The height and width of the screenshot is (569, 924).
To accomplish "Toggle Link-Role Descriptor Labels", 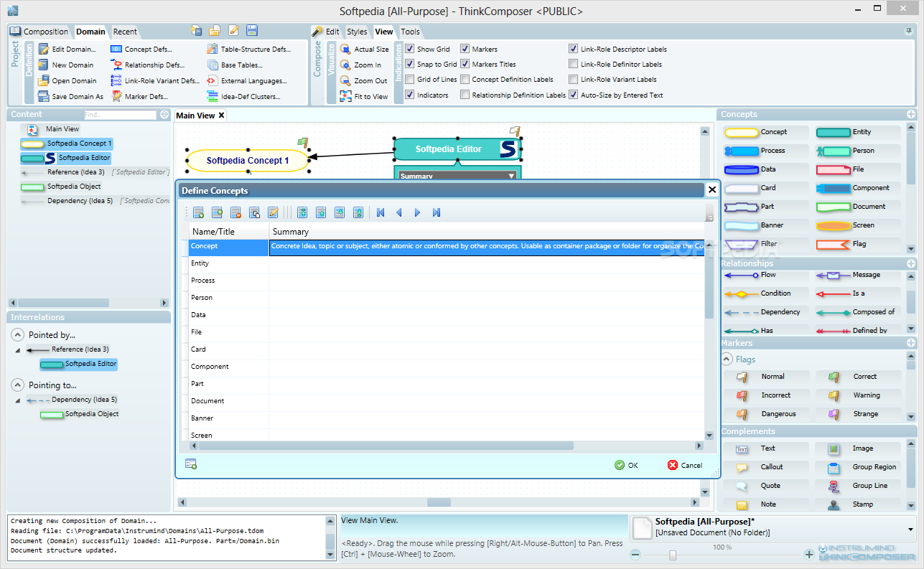I will point(574,50).
